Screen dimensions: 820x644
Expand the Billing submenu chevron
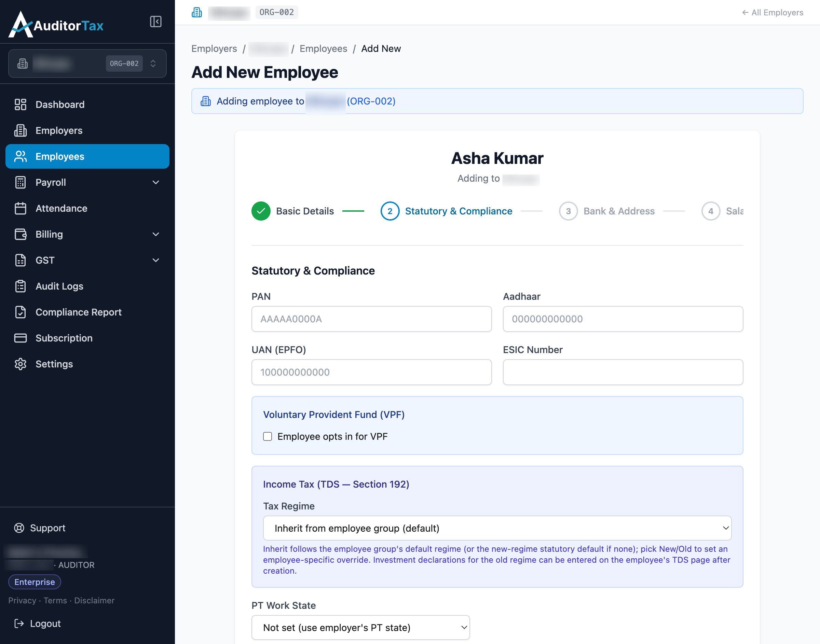click(156, 234)
